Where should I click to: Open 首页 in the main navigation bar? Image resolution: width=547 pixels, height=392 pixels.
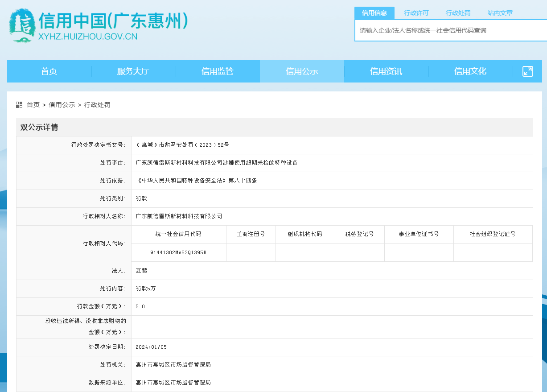click(49, 71)
